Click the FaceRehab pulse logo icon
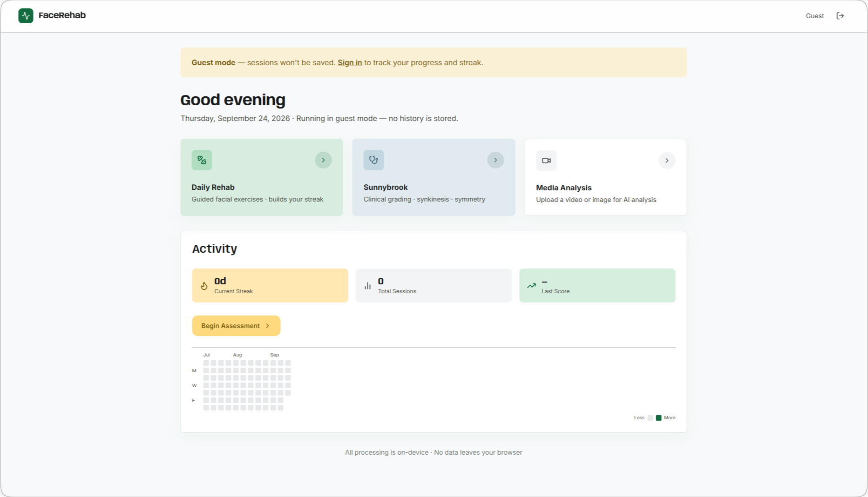The height and width of the screenshot is (497, 868). tap(26, 16)
